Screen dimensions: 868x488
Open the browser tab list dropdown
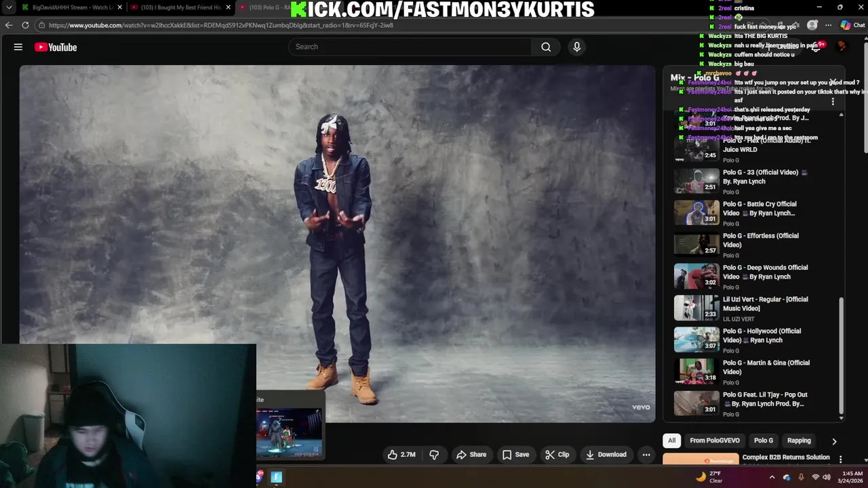click(9, 7)
